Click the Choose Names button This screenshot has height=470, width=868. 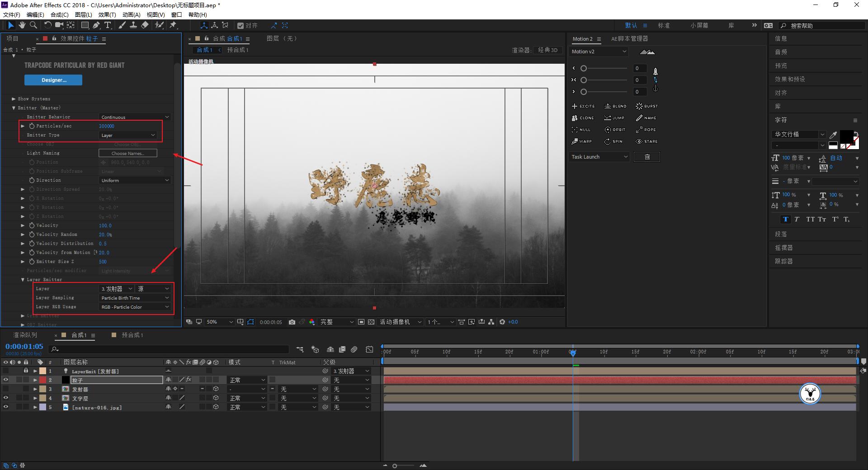127,153
